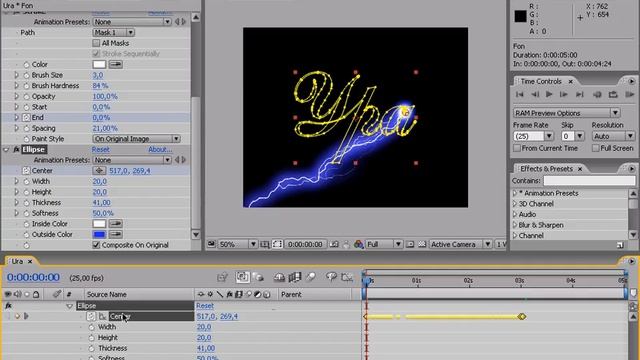Toggle the Brush Size stopwatch

click(27, 75)
